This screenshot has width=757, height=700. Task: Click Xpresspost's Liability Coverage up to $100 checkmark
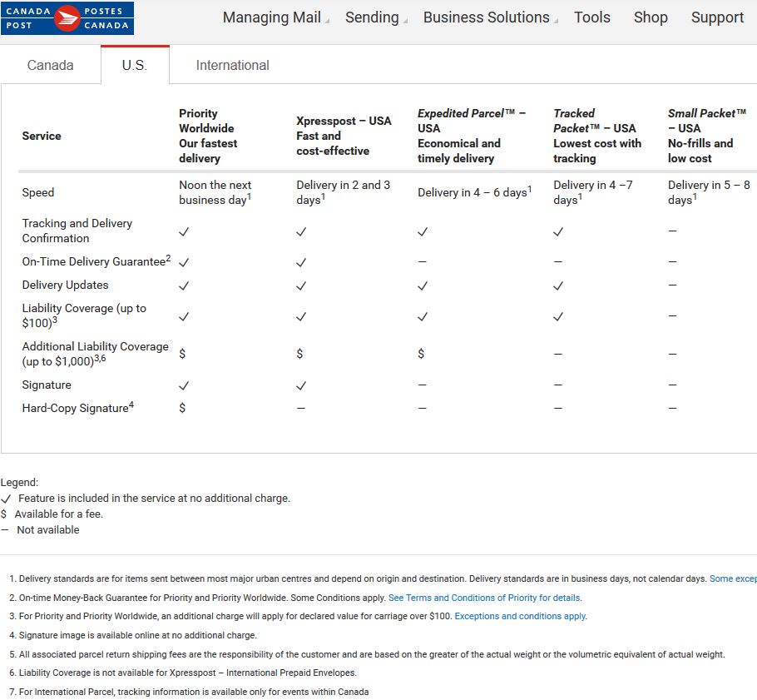tap(301, 317)
